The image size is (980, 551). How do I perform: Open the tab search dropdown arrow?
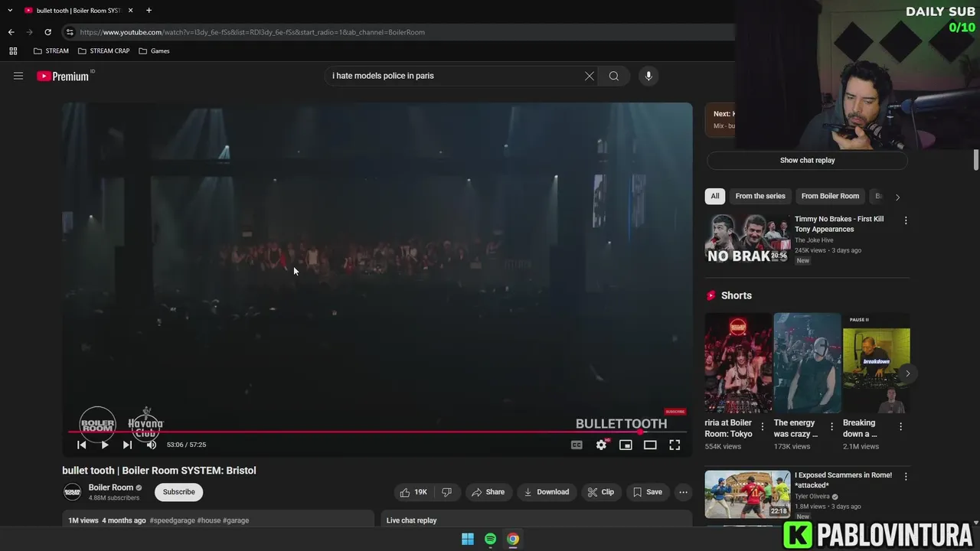(10, 11)
